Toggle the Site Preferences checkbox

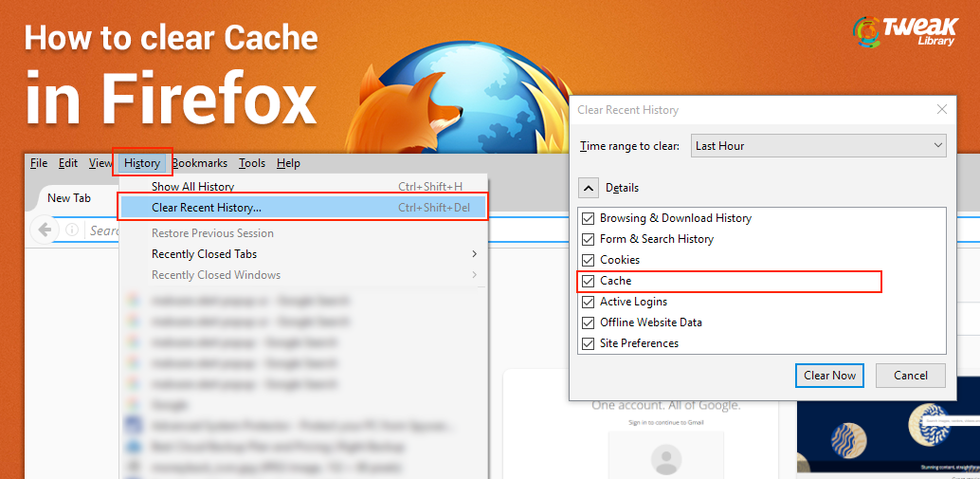(x=588, y=343)
